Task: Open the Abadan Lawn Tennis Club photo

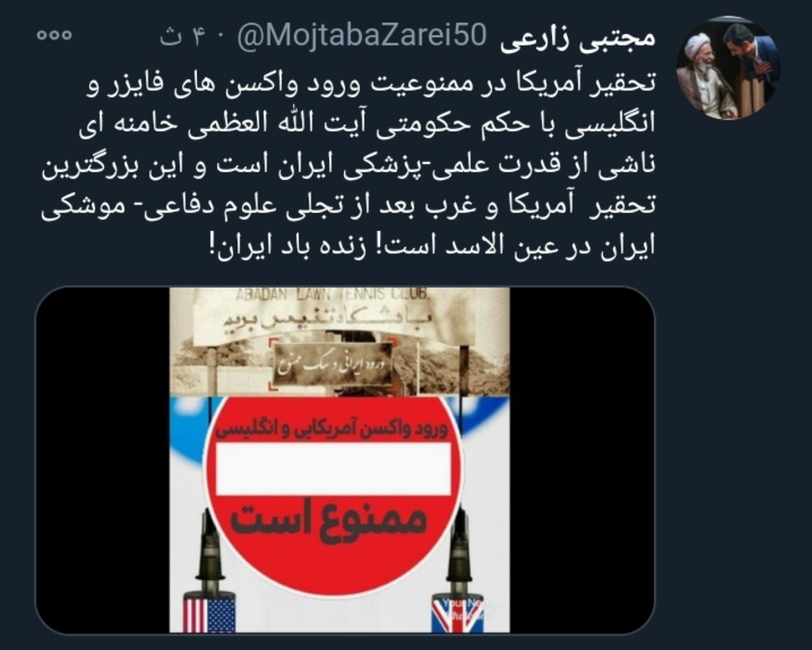Action: 340,342
